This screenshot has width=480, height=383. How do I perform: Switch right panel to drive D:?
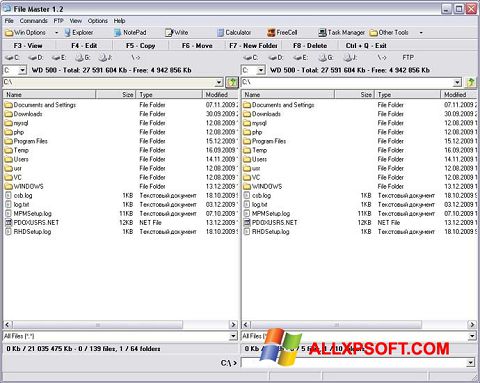[x=275, y=58]
